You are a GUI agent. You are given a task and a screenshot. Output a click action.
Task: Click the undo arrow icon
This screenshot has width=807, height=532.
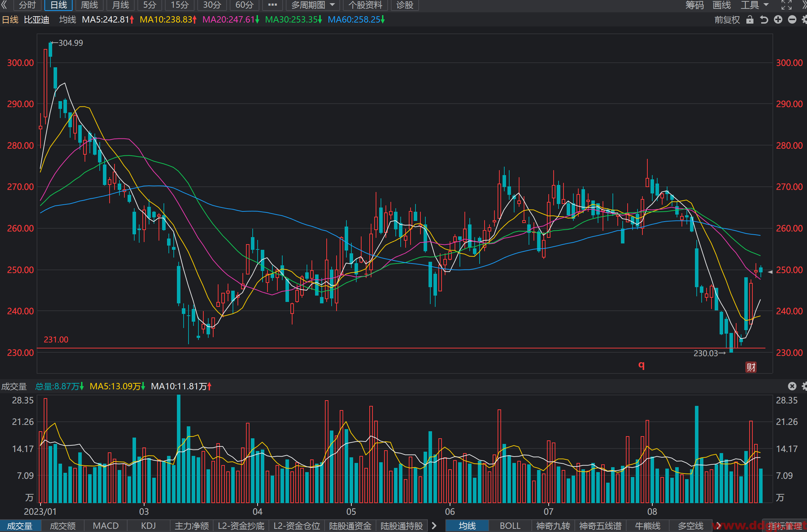pyautogui.click(x=764, y=20)
